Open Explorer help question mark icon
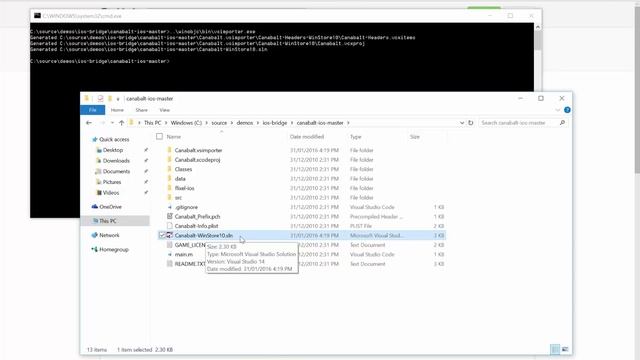 pos(567,110)
